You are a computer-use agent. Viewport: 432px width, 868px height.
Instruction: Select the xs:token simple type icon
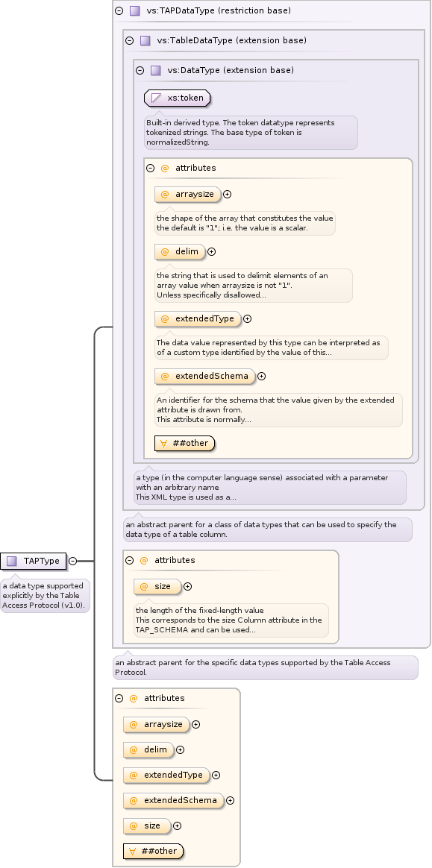click(157, 98)
